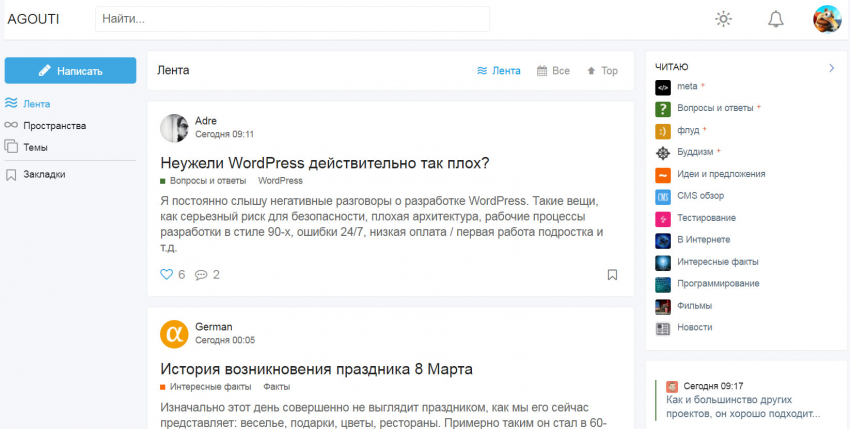Open the 'meta' space icon

[x=662, y=87]
